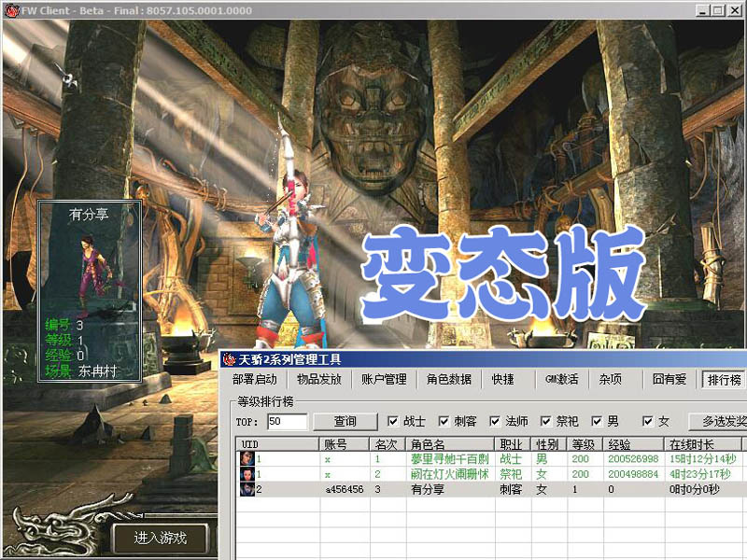Viewport: 747px width, 560px height.
Task: Click the 经验 column header
Action: pos(634,444)
